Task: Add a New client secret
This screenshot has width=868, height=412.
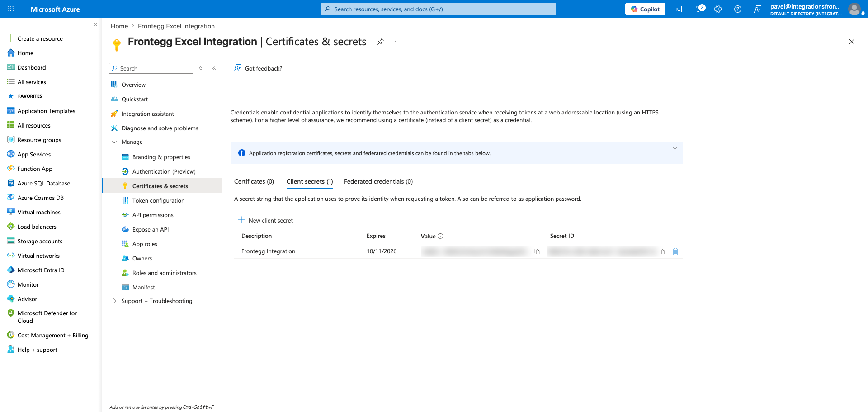Action: [x=265, y=220]
